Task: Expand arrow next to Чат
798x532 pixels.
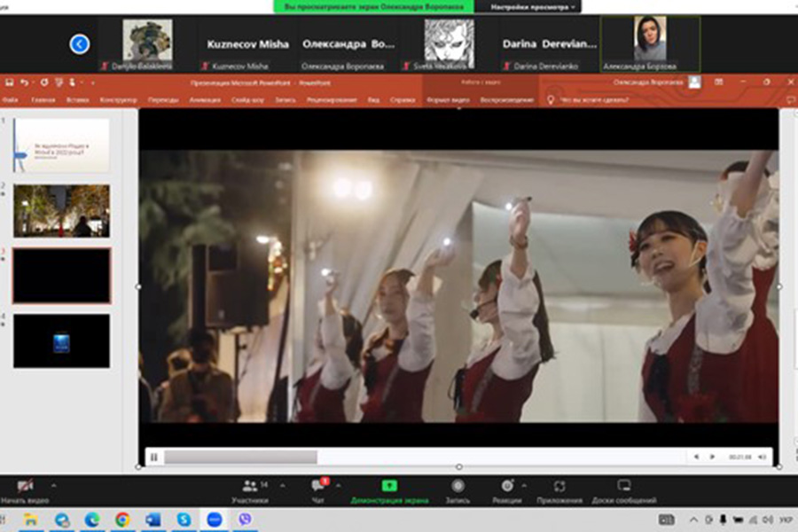Action: click(339, 485)
